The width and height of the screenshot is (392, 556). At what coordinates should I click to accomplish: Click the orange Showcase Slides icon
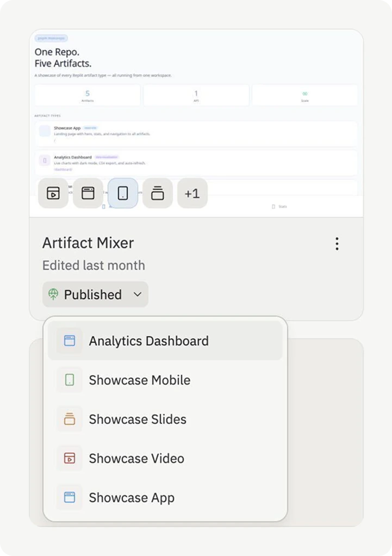(69, 419)
